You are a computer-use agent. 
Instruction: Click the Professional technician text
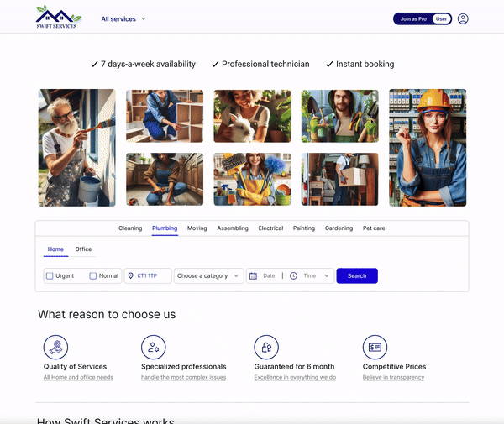(265, 65)
